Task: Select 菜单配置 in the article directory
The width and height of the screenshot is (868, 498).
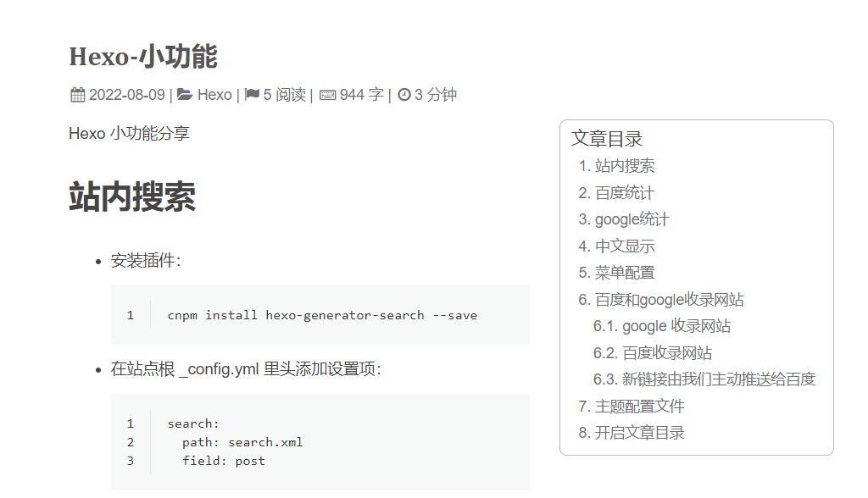Action: click(x=624, y=273)
